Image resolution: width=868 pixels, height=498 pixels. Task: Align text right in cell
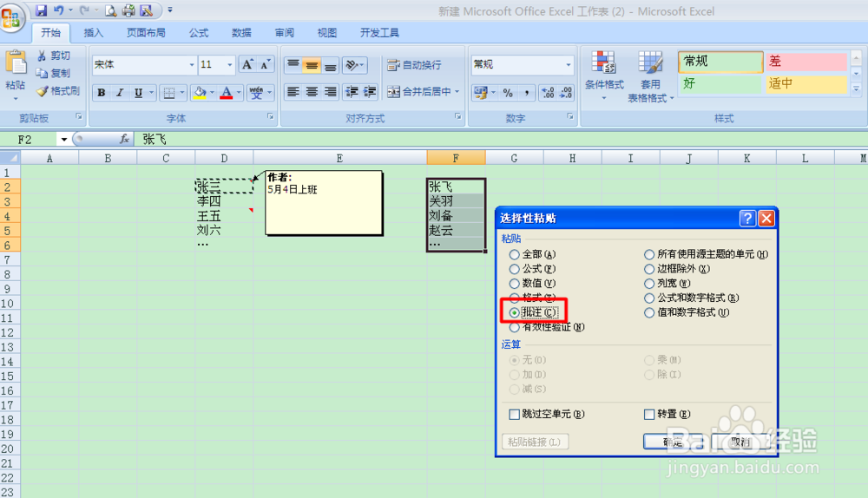point(330,91)
